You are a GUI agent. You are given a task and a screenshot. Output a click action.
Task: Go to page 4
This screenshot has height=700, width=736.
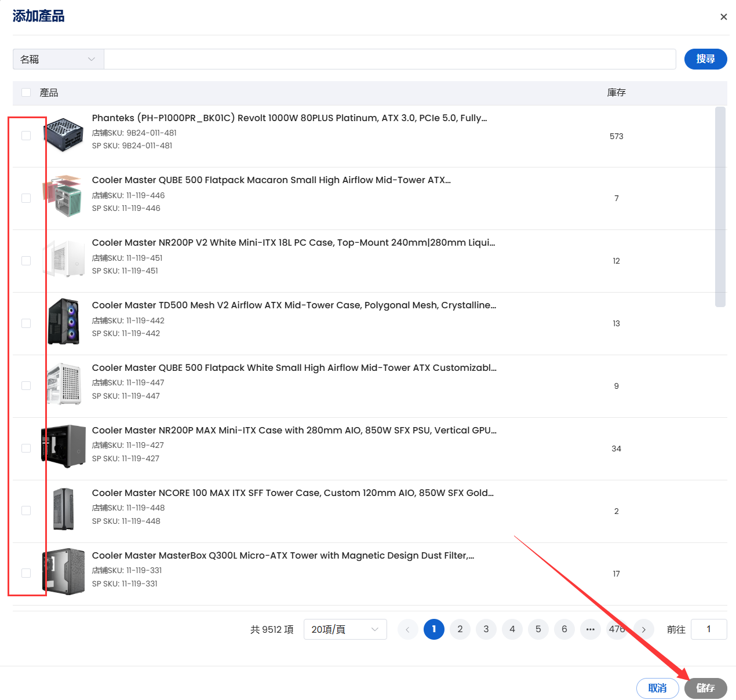(512, 629)
